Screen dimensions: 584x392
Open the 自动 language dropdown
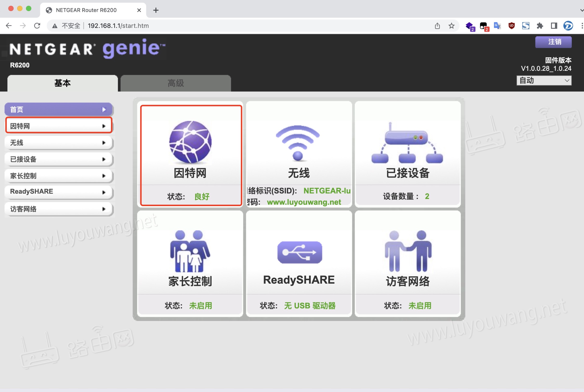pos(544,80)
